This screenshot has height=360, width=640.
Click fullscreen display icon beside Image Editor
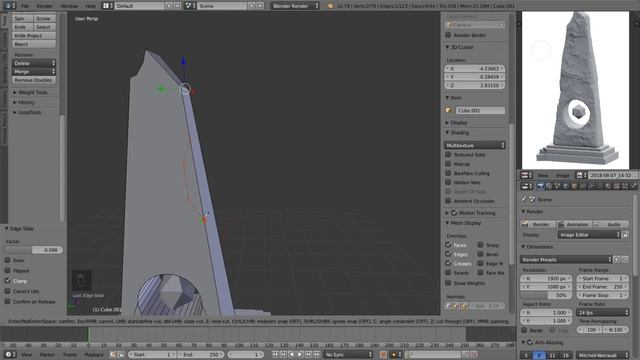tap(625, 235)
